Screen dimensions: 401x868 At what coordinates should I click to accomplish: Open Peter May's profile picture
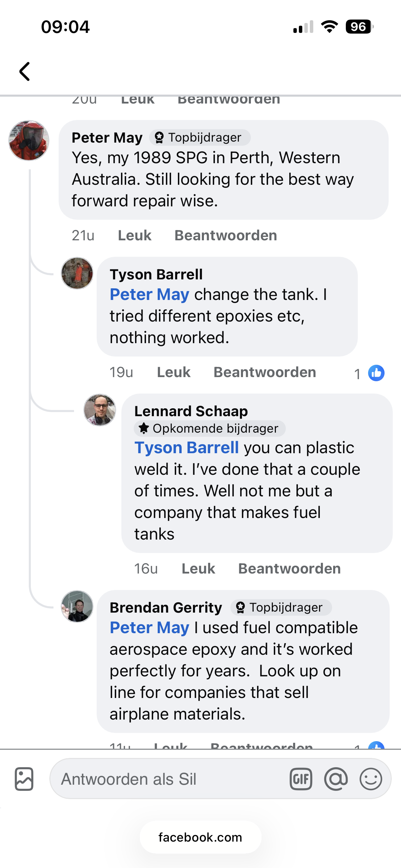[x=29, y=141]
